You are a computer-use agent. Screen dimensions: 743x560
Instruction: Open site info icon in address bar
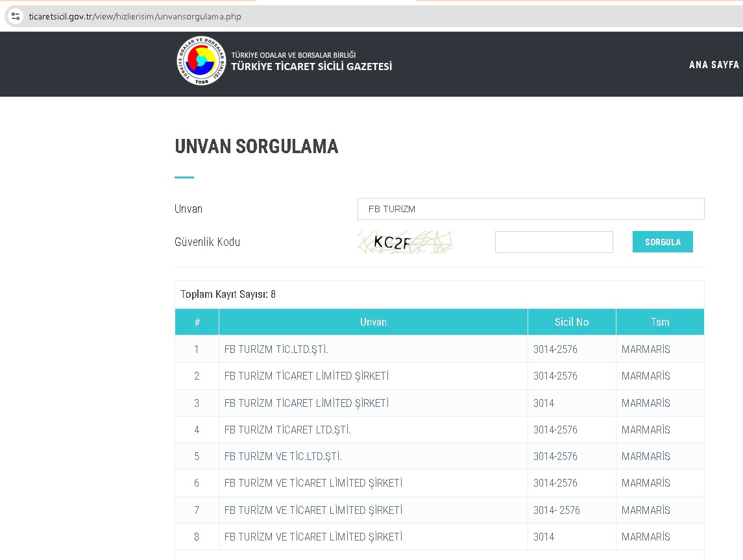point(16,16)
